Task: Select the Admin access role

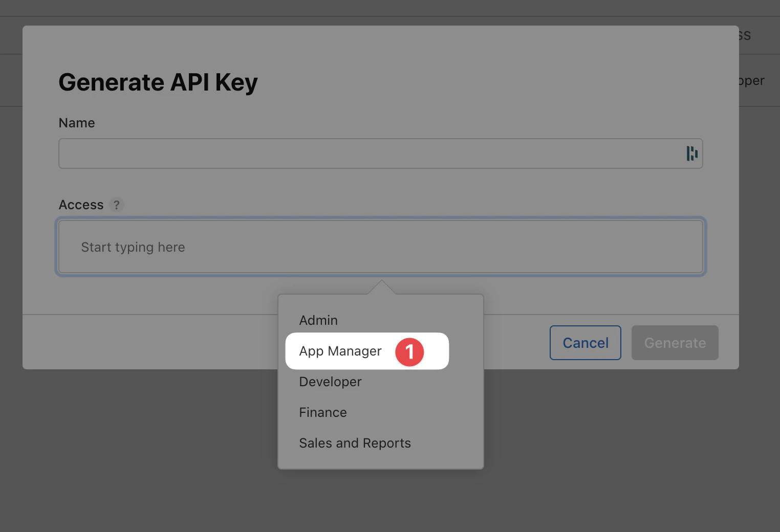Action: pyautogui.click(x=318, y=320)
